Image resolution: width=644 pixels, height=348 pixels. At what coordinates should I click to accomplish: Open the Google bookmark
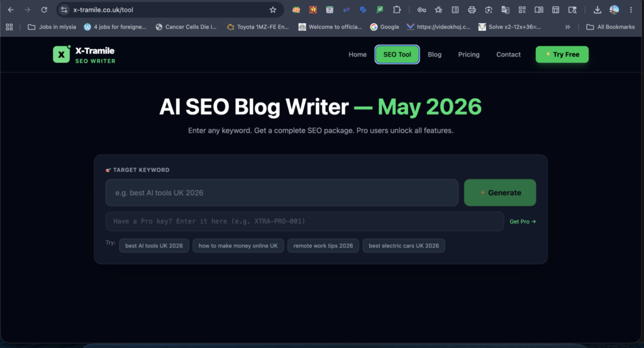coord(384,27)
